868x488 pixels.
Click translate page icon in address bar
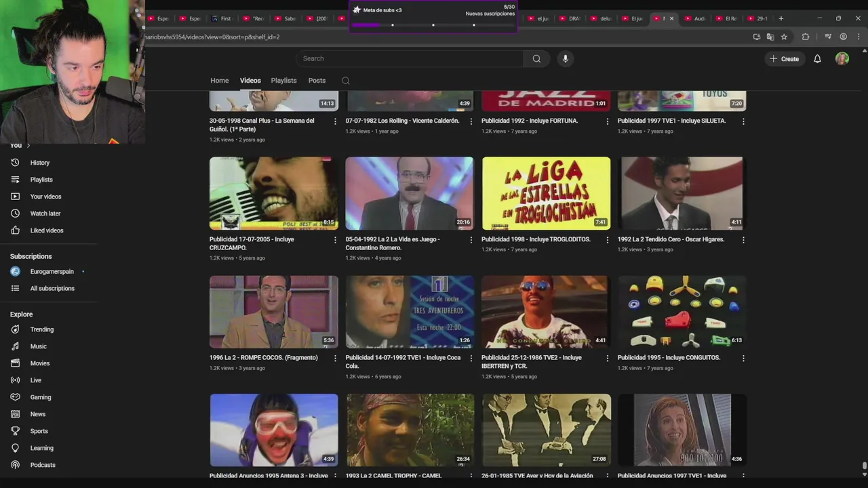coord(770,37)
